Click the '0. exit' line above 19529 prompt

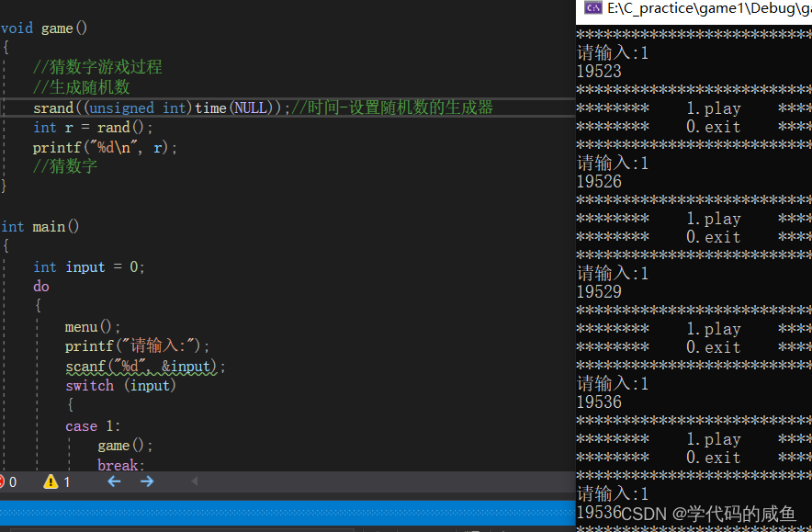click(714, 237)
